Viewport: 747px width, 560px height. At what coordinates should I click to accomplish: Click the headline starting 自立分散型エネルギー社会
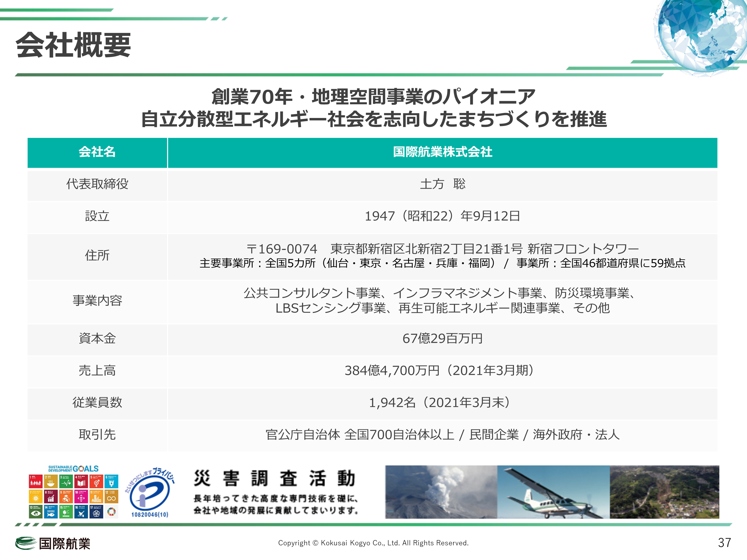[373, 119]
